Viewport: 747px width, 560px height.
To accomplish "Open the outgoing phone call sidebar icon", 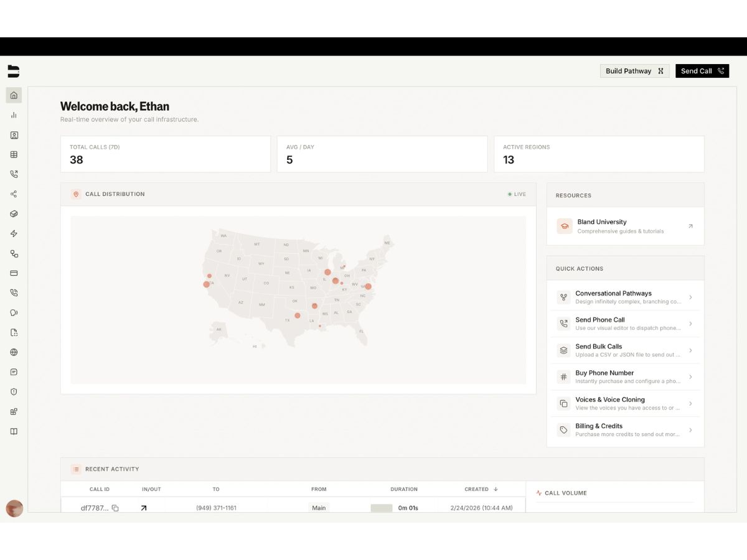I will click(x=14, y=174).
